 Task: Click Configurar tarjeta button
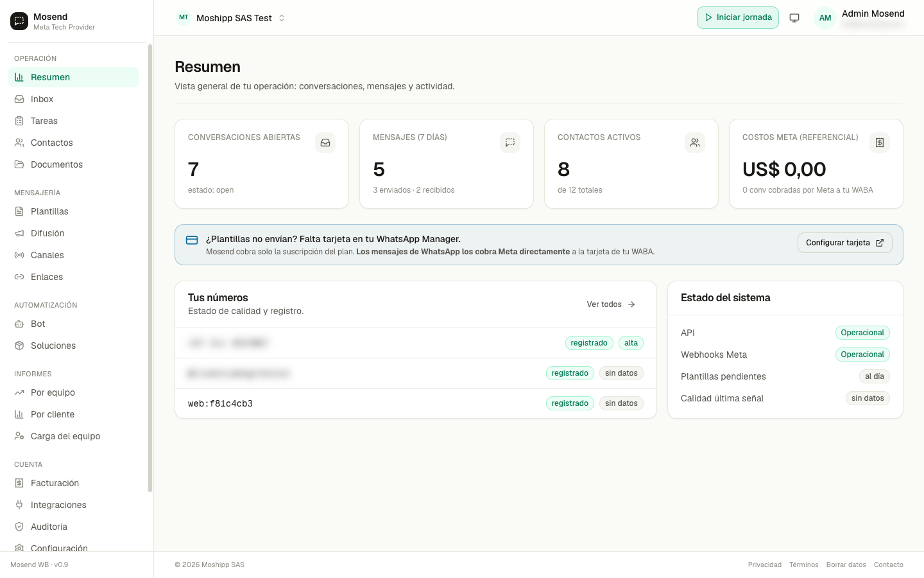(844, 243)
